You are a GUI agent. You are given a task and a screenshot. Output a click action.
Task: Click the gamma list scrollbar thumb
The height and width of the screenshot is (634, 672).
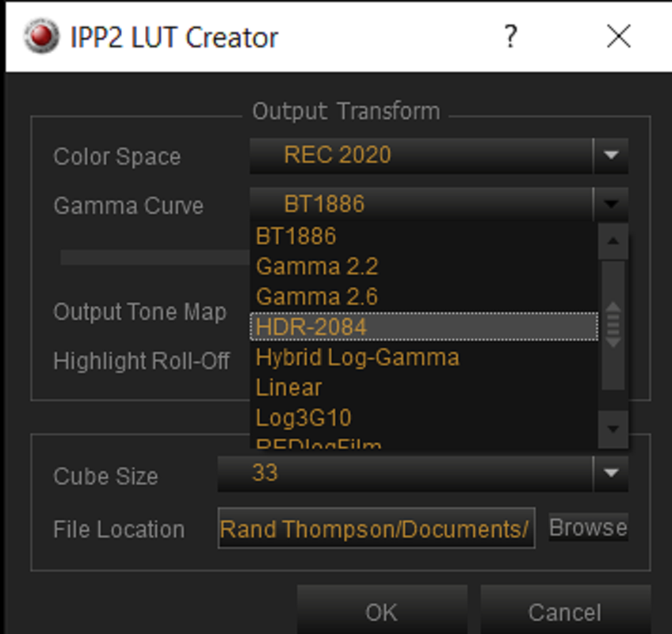pyautogui.click(x=613, y=325)
